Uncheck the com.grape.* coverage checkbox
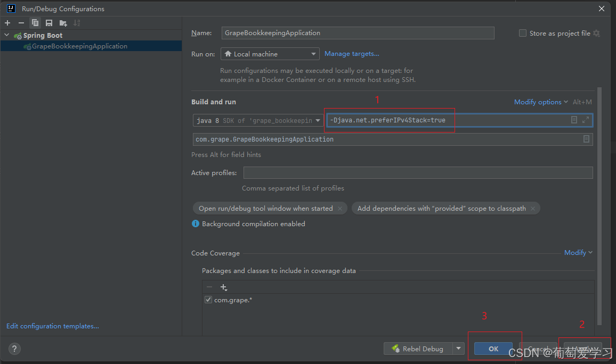616x364 pixels. point(208,300)
